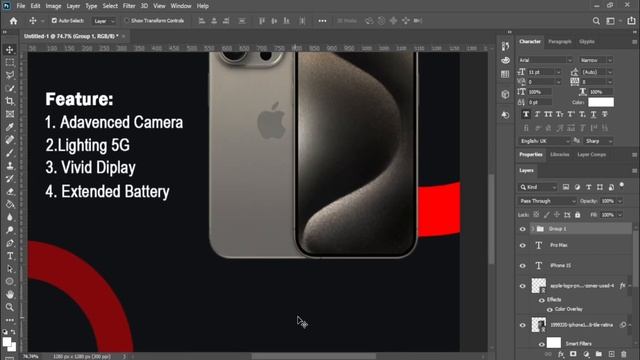The image size is (640, 360).
Task: Select the Paint Bucket tool
Action: (x=10, y=204)
